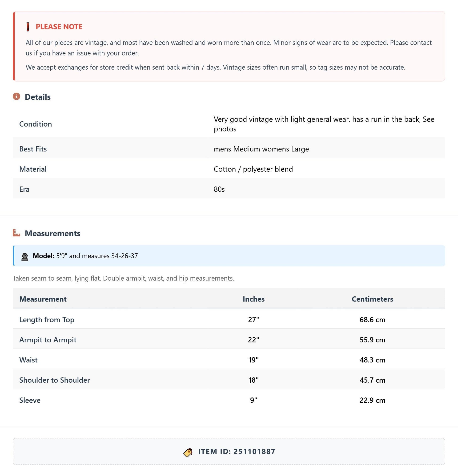This screenshot has width=458, height=476.
Task: Click the Inches column header
Action: click(x=253, y=299)
